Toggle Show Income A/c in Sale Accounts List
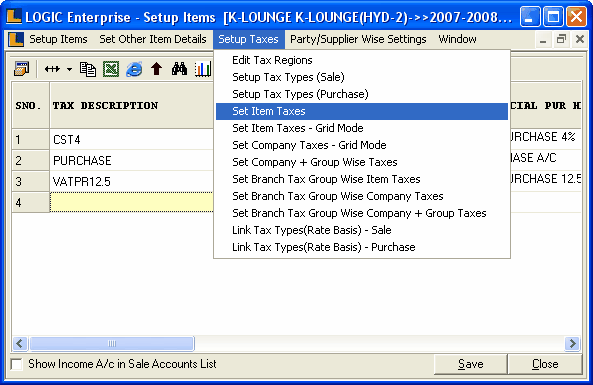593x385 pixels. [x=17, y=364]
